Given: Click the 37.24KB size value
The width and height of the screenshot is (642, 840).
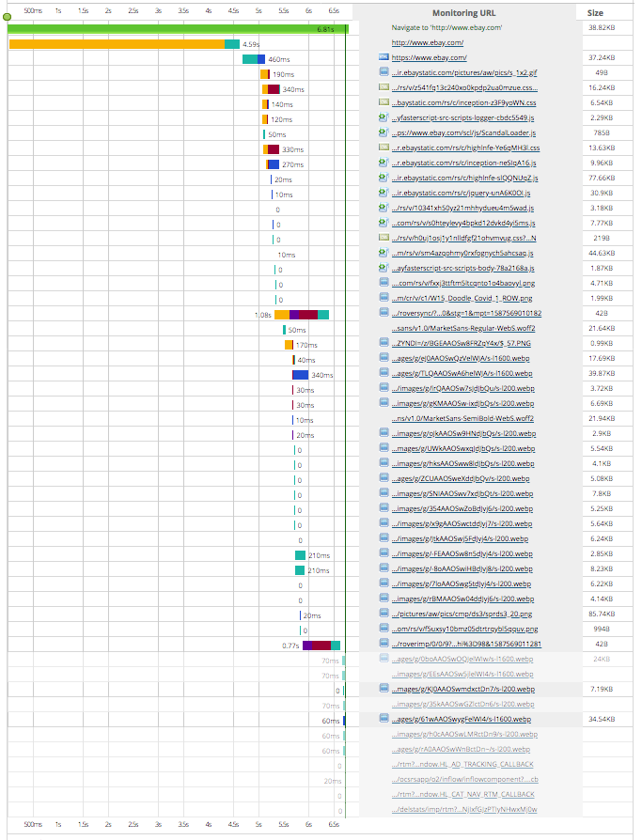Looking at the screenshot, I should [x=602, y=57].
